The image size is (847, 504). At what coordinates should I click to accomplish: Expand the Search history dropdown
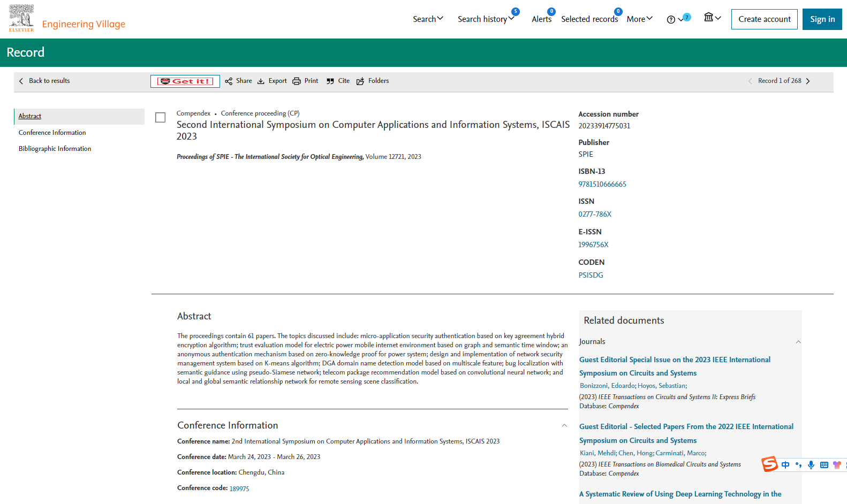[486, 19]
